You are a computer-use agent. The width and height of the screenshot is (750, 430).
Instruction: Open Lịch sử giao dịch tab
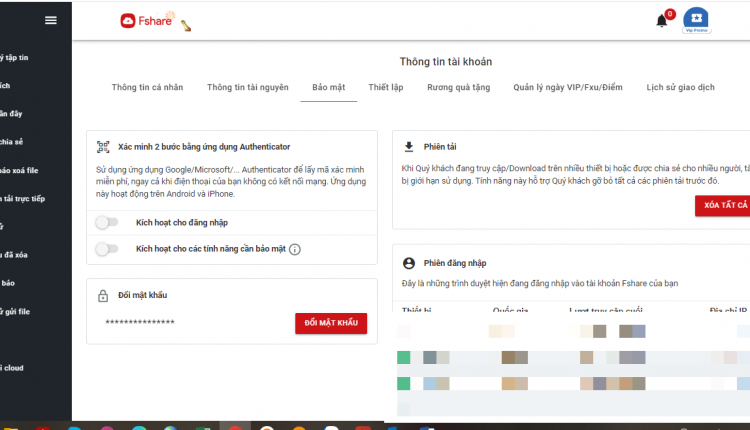681,87
